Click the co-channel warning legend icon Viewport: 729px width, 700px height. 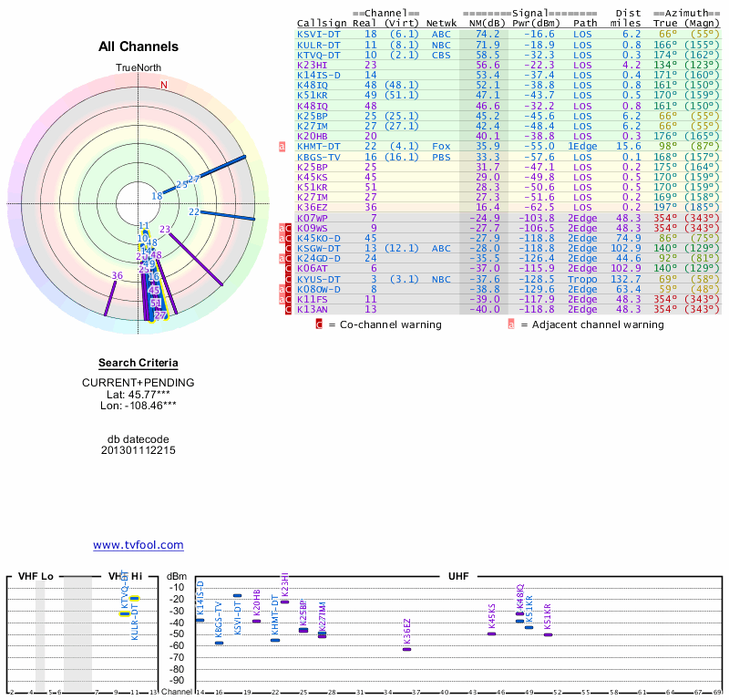tap(319, 324)
